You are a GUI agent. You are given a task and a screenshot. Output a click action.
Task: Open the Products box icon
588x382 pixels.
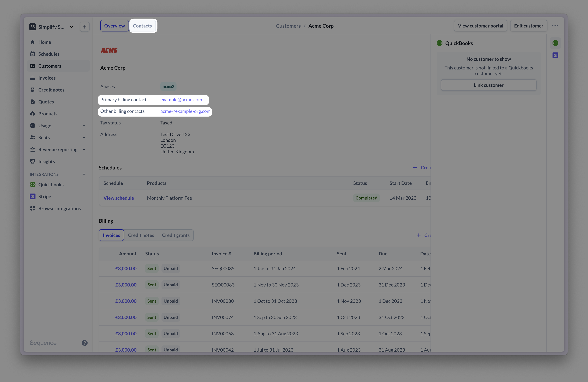(x=32, y=114)
